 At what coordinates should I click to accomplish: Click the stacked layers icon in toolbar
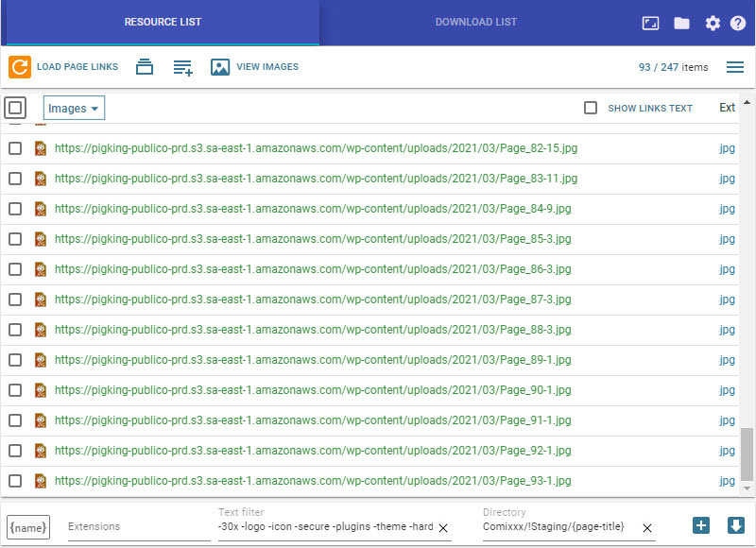[x=144, y=67]
